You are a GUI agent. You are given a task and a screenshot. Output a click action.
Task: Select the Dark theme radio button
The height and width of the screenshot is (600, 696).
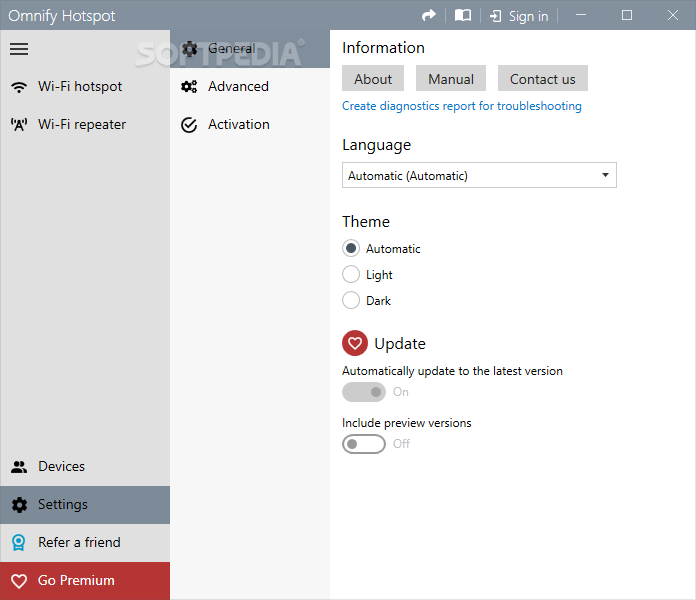(x=351, y=300)
